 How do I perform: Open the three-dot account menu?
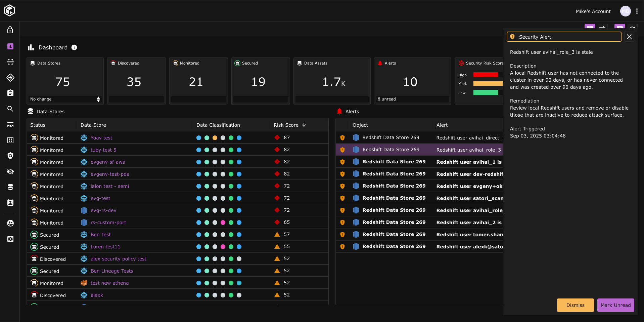(x=637, y=11)
